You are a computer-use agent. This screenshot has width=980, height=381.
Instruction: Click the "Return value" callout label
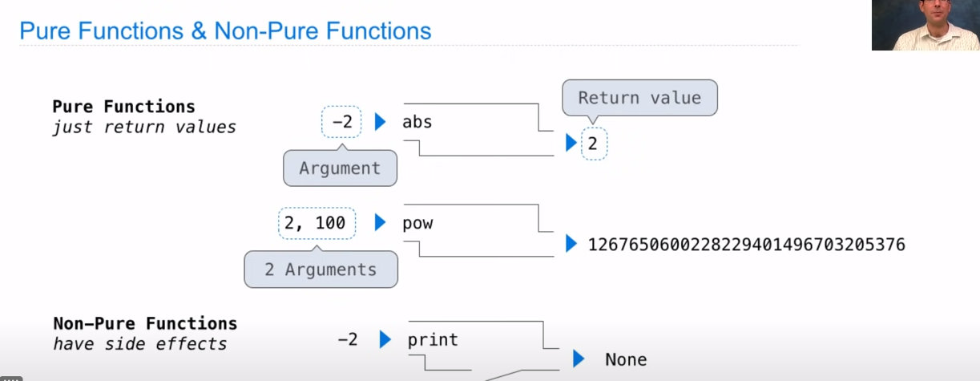pyautogui.click(x=639, y=98)
